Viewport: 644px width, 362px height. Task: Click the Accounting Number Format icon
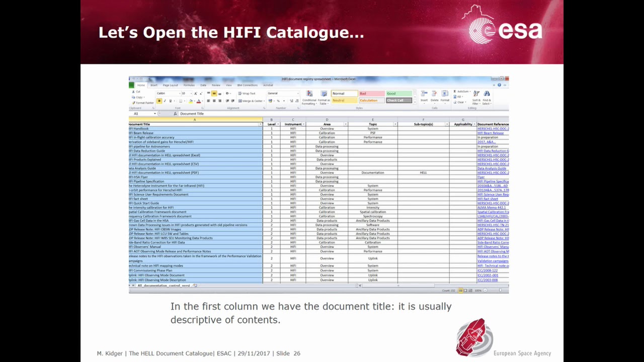[x=270, y=101]
